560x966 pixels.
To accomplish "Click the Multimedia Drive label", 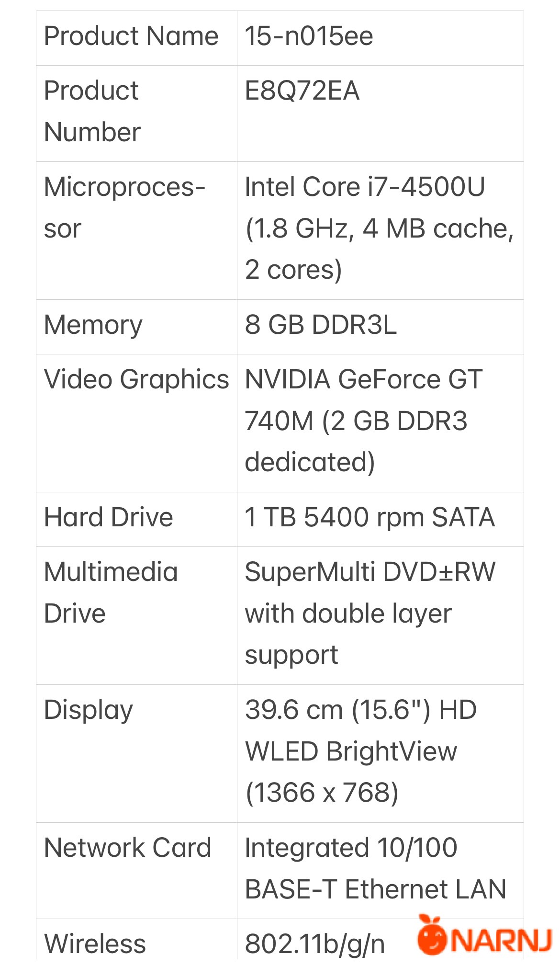I will 111,592.
